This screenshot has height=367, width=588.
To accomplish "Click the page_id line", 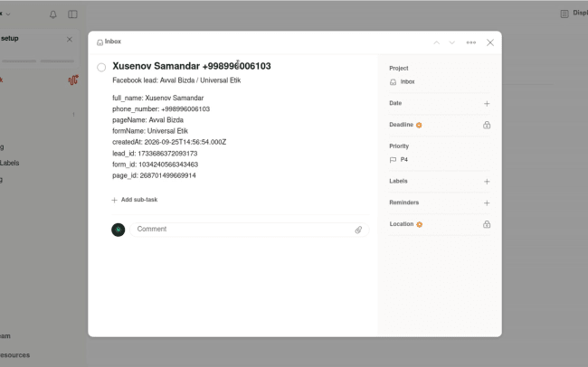I will click(154, 175).
